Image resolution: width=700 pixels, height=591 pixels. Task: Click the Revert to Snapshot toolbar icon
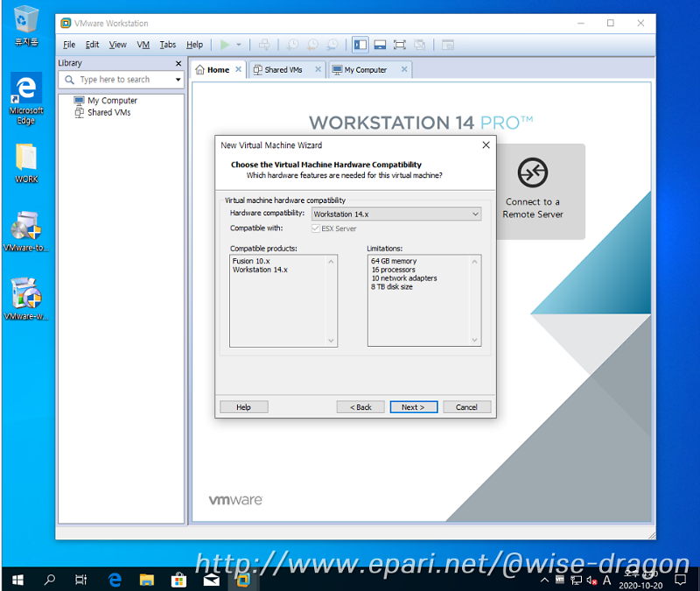pos(312,45)
